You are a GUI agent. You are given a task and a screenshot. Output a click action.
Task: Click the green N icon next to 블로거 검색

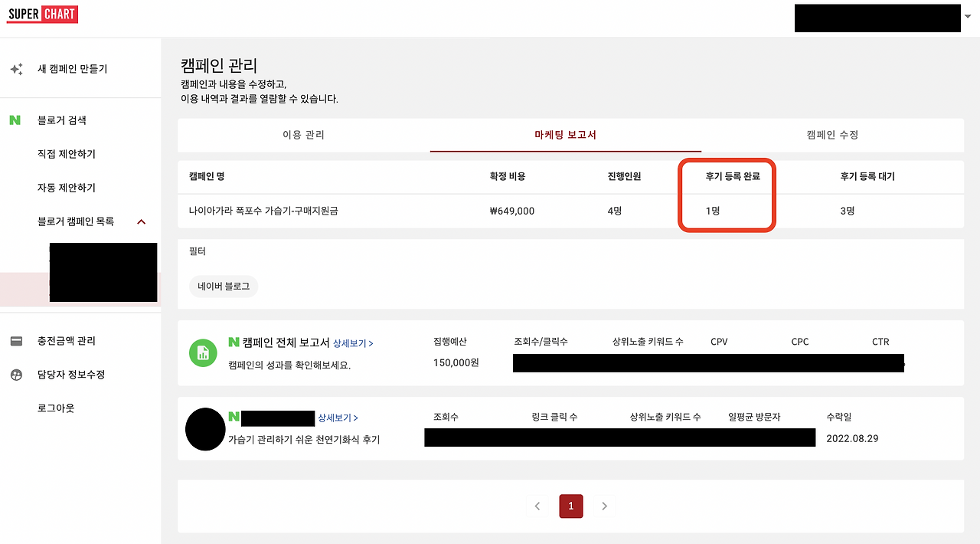point(15,120)
